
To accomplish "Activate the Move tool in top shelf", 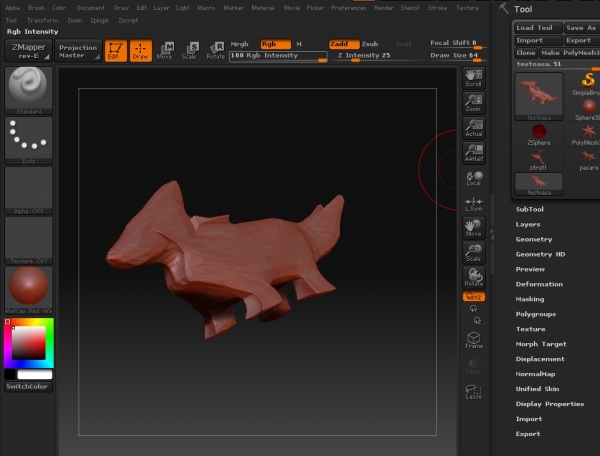I will (x=165, y=51).
